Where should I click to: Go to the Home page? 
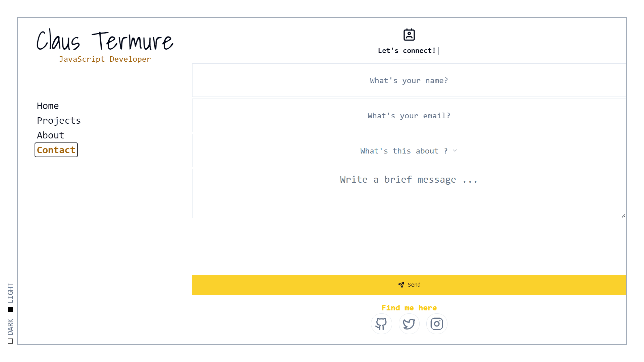(48, 106)
